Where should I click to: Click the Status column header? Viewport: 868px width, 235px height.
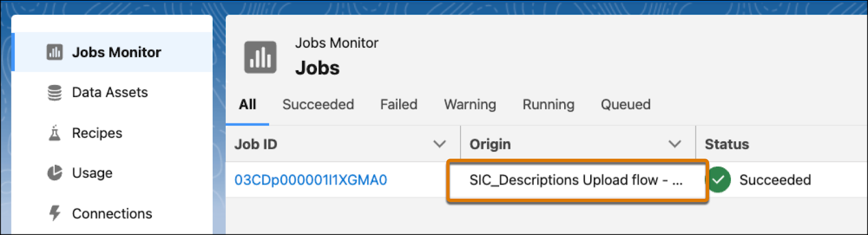point(726,144)
